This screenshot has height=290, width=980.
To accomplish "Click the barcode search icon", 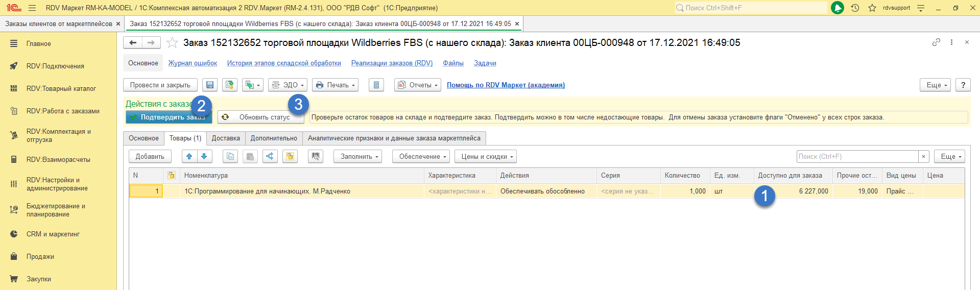I will pos(316,157).
